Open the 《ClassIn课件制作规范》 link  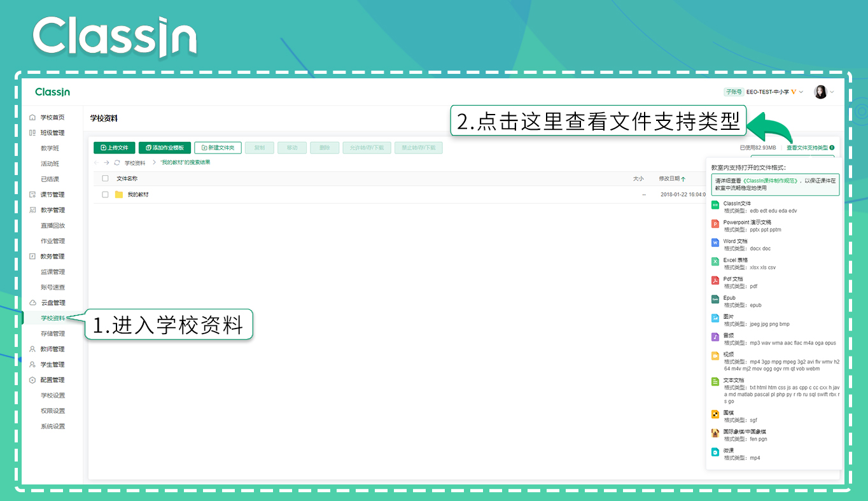(771, 181)
